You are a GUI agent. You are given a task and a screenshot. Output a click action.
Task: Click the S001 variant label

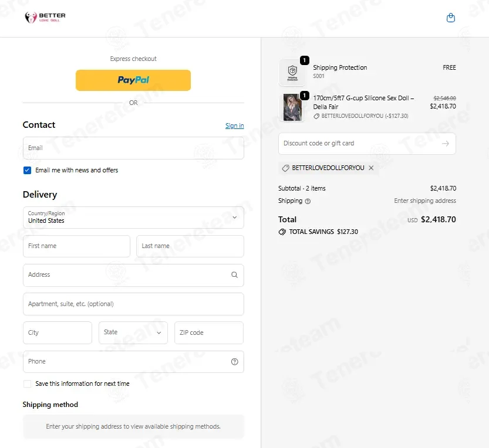coord(318,76)
